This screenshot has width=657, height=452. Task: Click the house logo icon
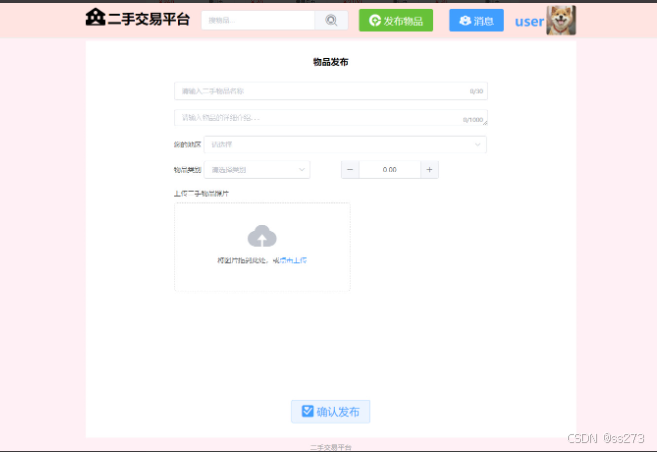pyautogui.click(x=96, y=17)
